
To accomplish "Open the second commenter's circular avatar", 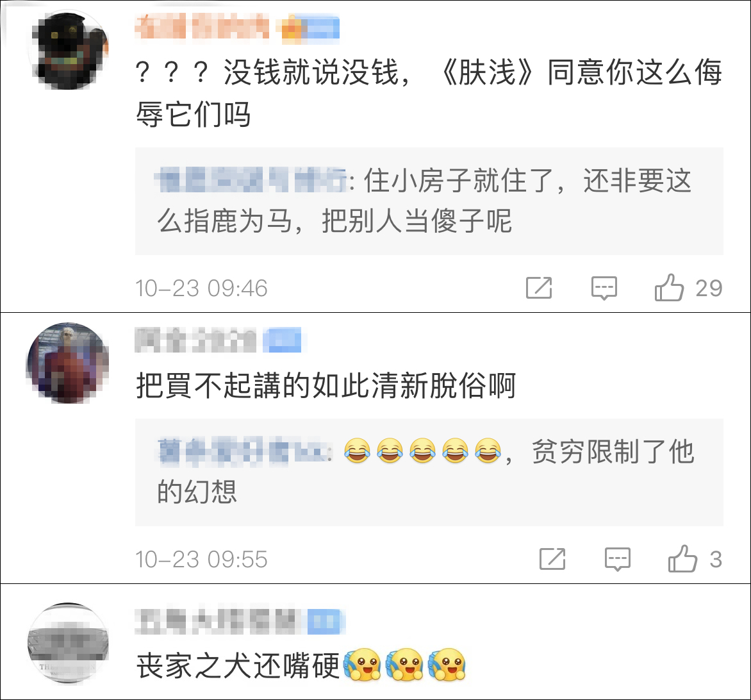I will click(67, 363).
